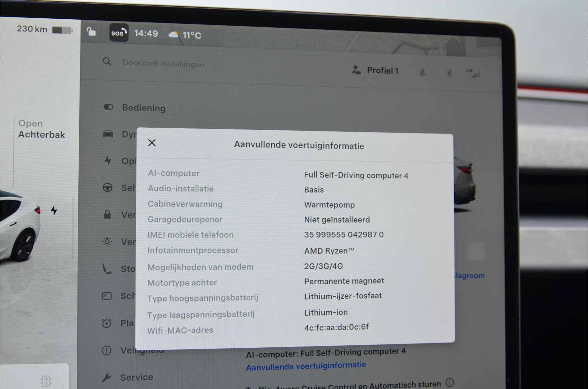Select the AI-computer row label
588x389 pixels.
click(174, 173)
